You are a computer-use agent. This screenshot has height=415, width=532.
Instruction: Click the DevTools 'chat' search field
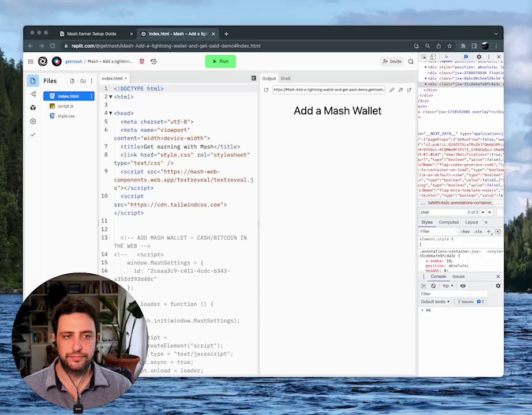[x=443, y=212]
